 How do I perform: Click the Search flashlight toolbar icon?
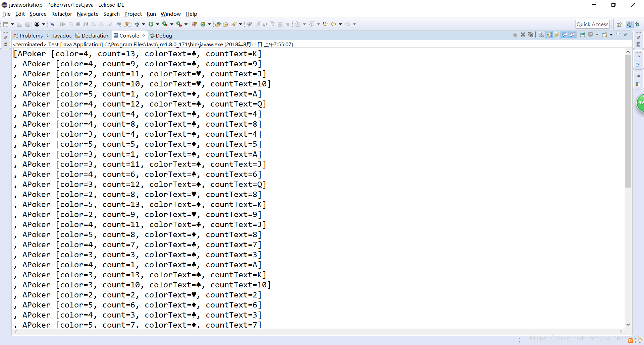coord(234,24)
